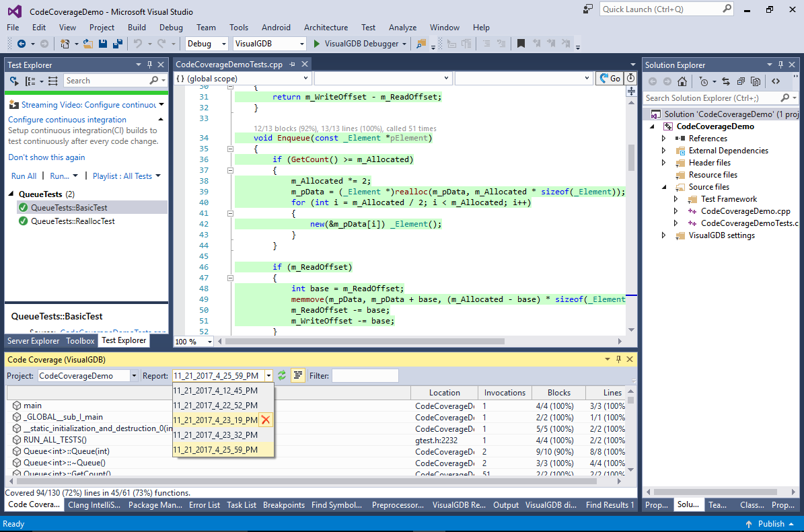Open the Architecture menu

tap(326, 27)
